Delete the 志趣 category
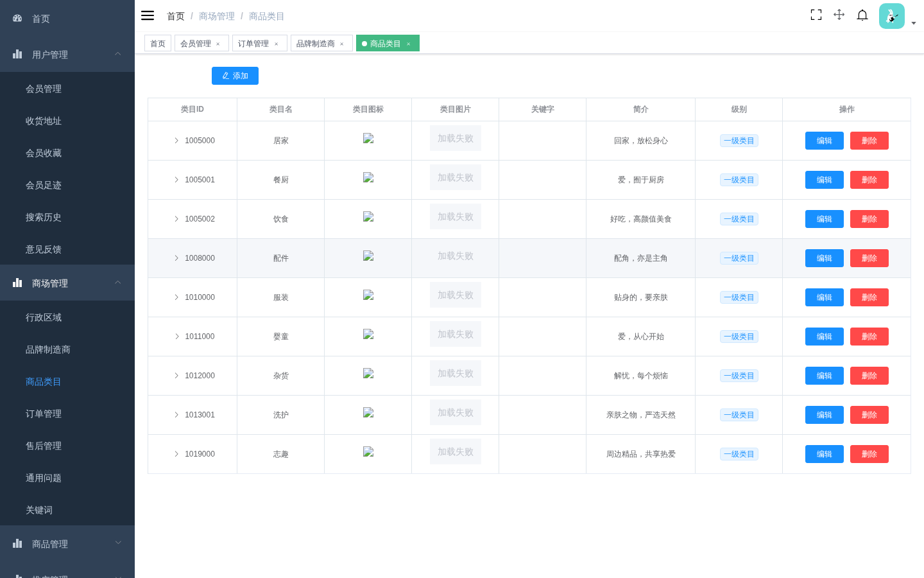Image resolution: width=924 pixels, height=578 pixels. (x=869, y=454)
